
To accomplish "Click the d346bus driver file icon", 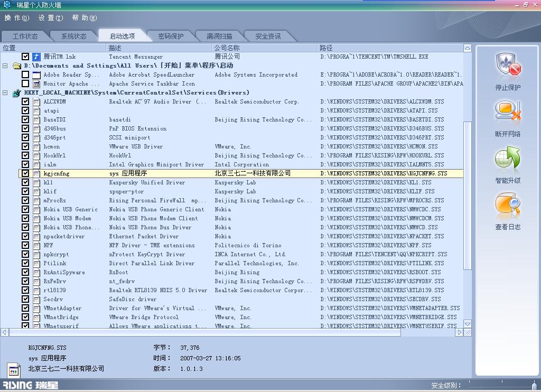I will [36, 128].
